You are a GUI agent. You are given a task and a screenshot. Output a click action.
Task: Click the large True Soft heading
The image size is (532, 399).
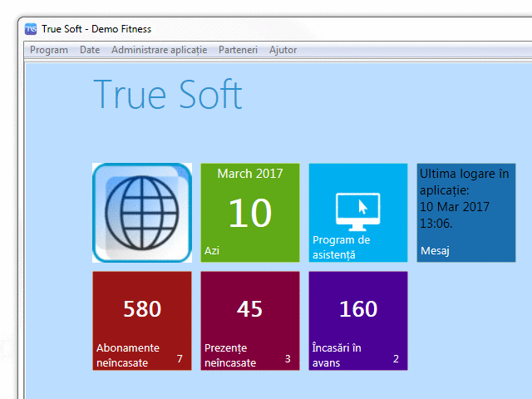(x=167, y=95)
